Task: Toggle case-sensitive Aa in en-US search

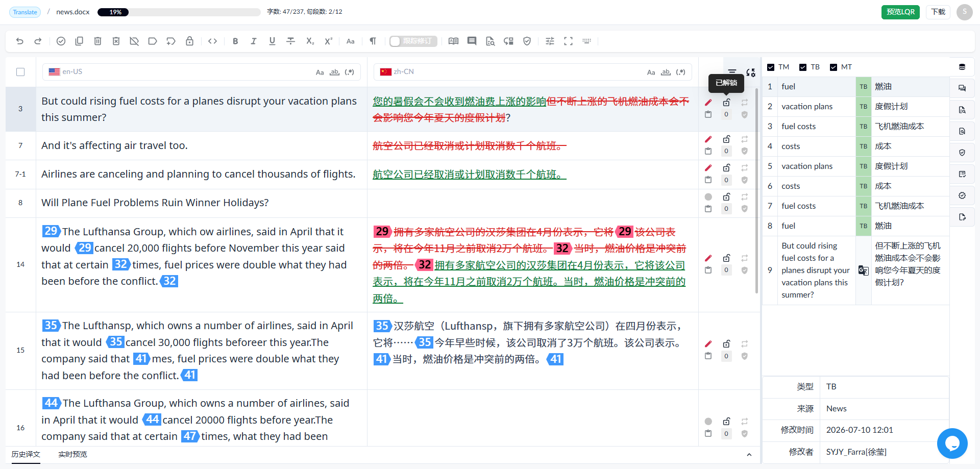Action: [x=320, y=72]
